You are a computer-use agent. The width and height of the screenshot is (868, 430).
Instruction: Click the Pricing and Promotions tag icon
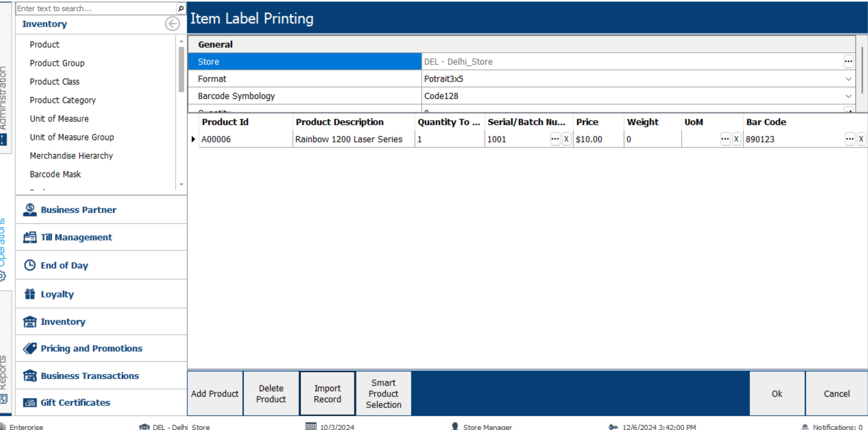coord(30,349)
